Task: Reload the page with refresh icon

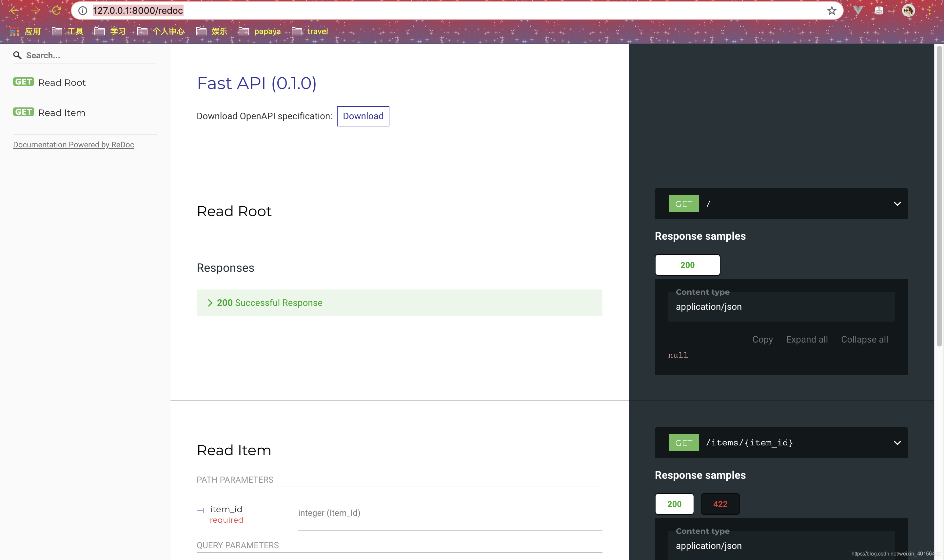Action: coord(57,10)
